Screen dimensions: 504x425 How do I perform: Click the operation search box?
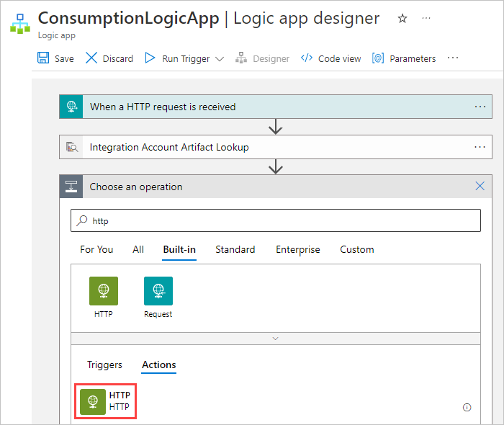(276, 220)
